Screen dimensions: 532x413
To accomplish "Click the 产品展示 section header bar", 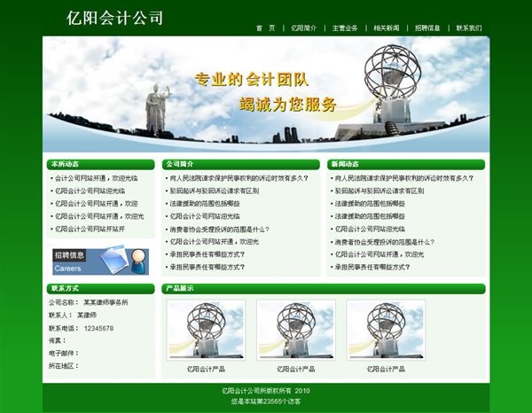I will click(x=180, y=288).
